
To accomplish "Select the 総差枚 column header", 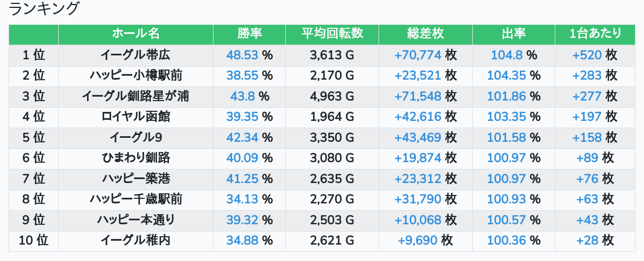I will pos(425,34).
